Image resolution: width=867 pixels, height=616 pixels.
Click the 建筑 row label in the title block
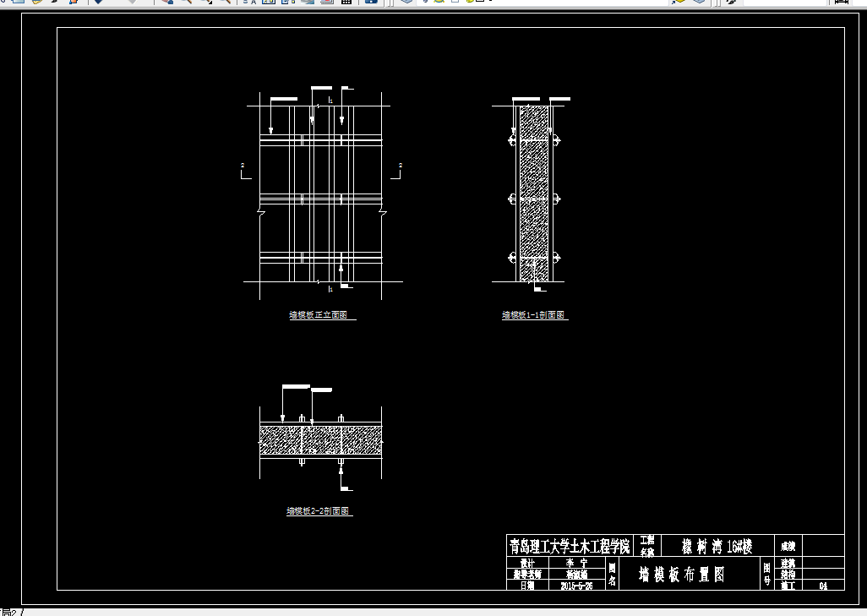coord(788,563)
